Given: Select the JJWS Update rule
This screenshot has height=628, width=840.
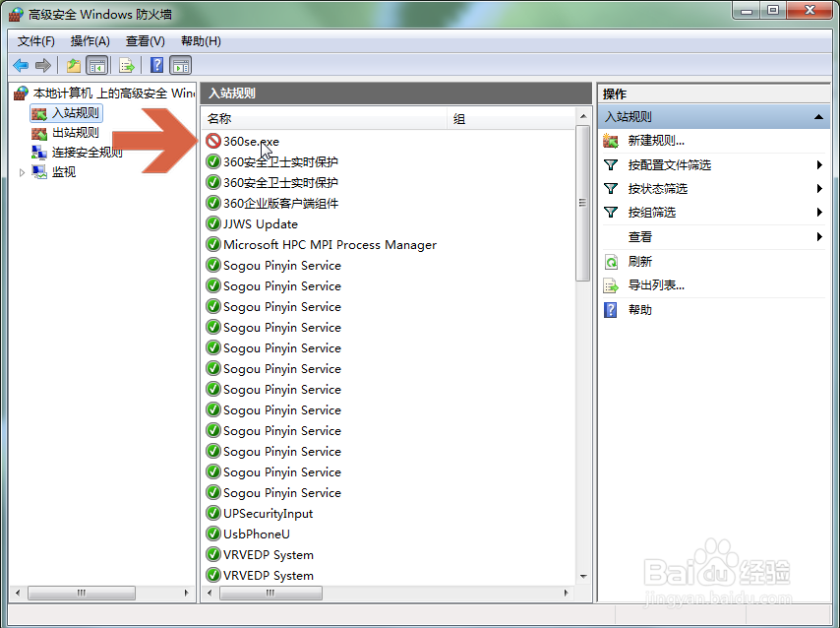Looking at the screenshot, I should (261, 224).
